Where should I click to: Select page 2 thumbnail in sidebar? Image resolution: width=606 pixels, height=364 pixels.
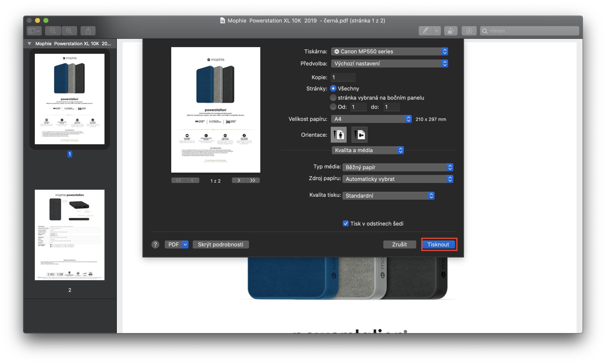69,235
